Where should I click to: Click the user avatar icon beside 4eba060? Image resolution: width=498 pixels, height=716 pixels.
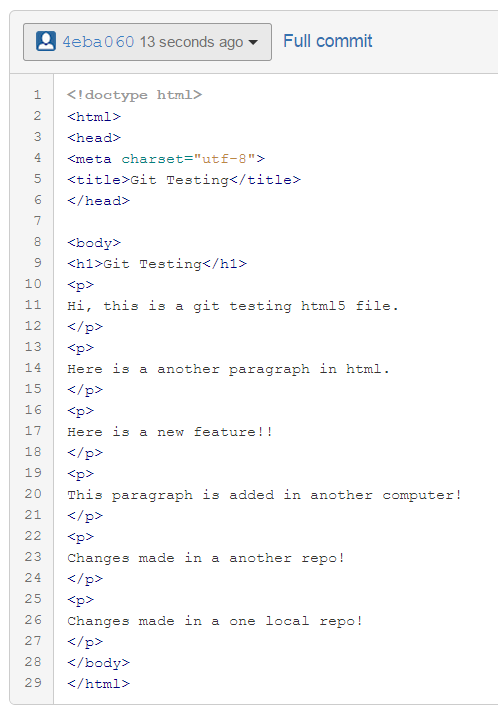coord(46,41)
